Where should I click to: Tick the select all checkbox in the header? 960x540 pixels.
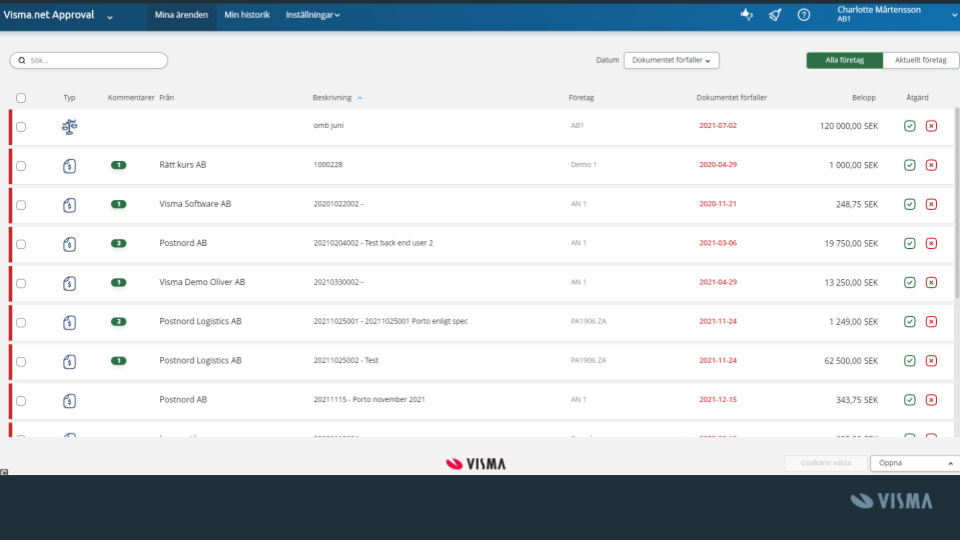21,98
